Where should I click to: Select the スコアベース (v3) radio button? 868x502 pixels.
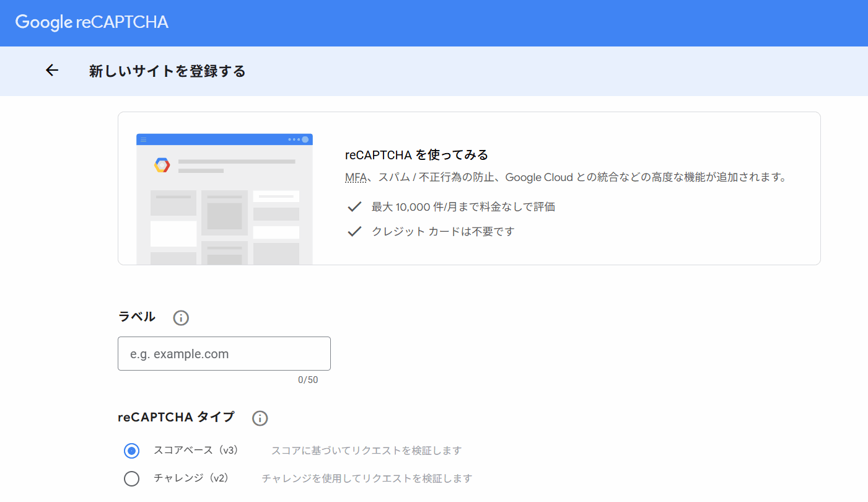click(x=131, y=451)
